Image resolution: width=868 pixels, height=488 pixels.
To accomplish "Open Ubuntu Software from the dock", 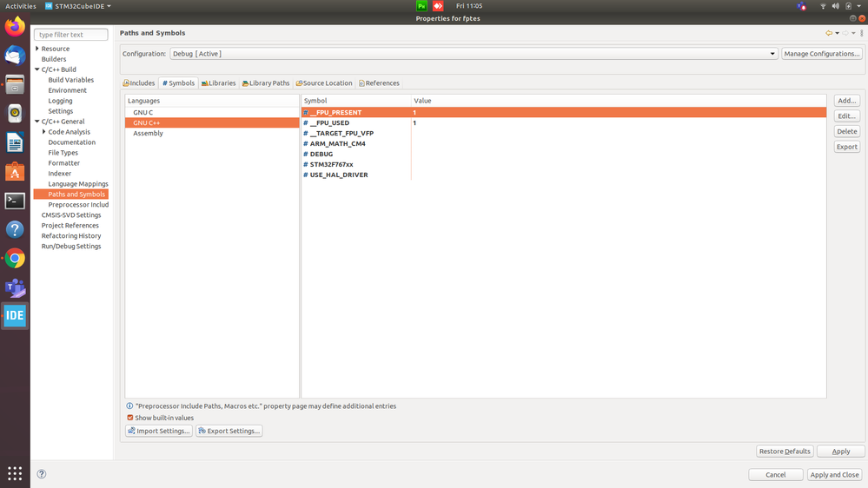I will [15, 172].
